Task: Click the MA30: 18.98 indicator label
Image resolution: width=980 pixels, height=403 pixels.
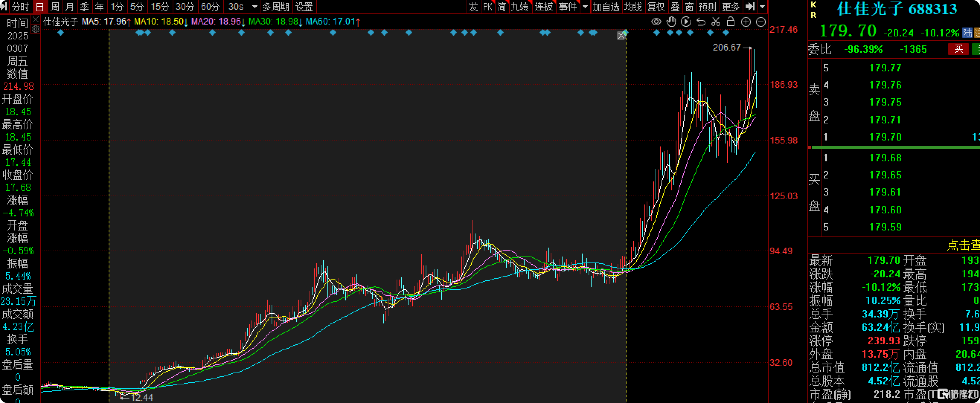Action: tap(275, 22)
